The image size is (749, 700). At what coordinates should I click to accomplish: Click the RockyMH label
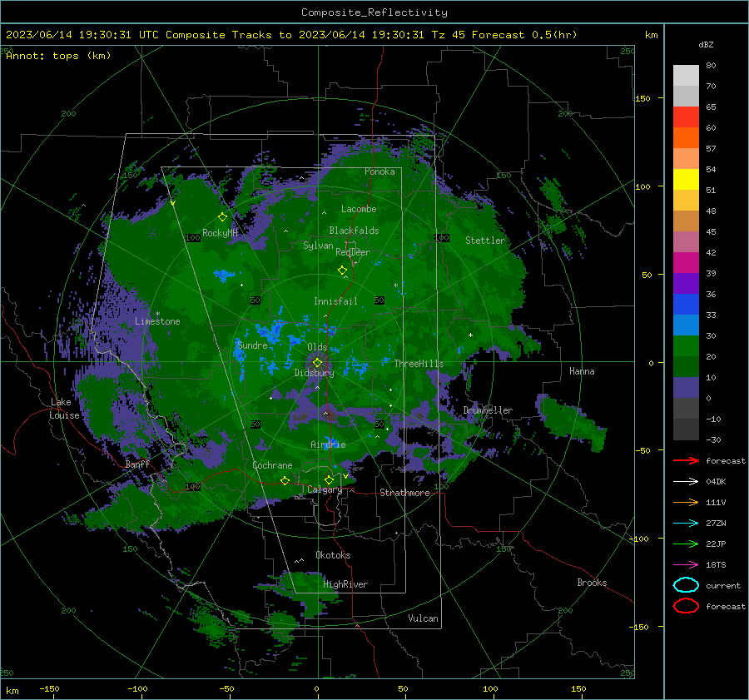pos(220,233)
